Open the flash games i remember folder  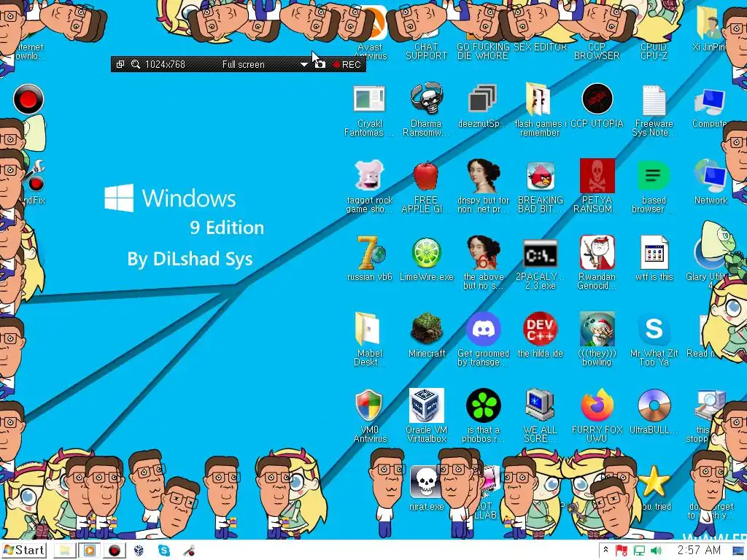539,99
